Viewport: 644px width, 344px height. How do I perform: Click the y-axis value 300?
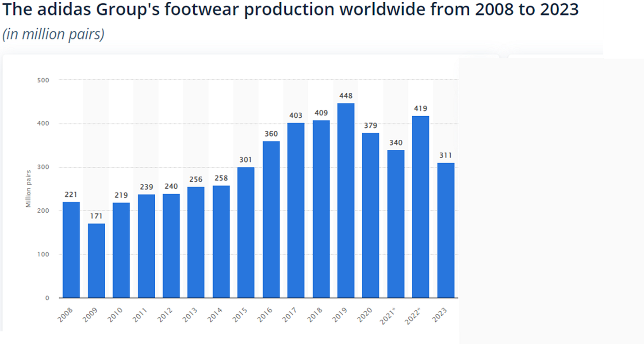click(44, 167)
